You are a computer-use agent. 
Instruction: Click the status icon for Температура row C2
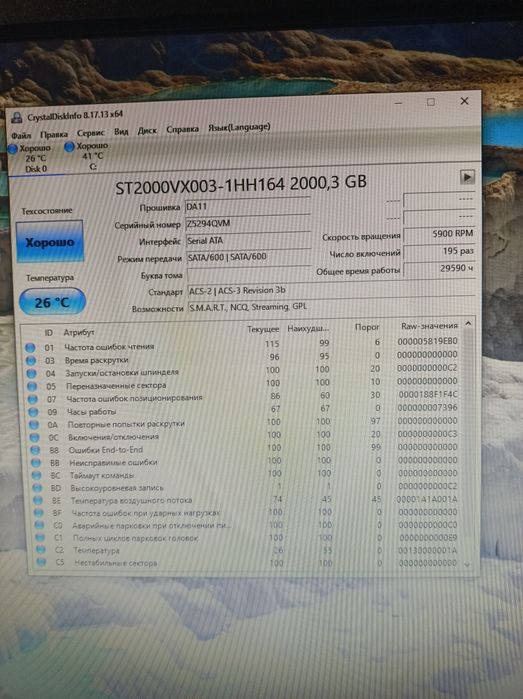pos(40,550)
